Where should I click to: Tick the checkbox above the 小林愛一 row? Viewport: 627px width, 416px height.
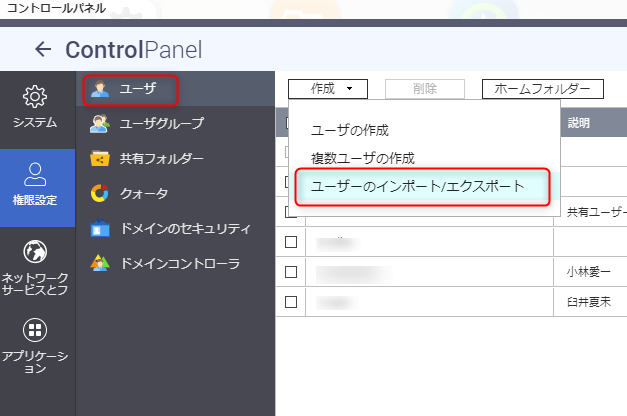tap(291, 241)
